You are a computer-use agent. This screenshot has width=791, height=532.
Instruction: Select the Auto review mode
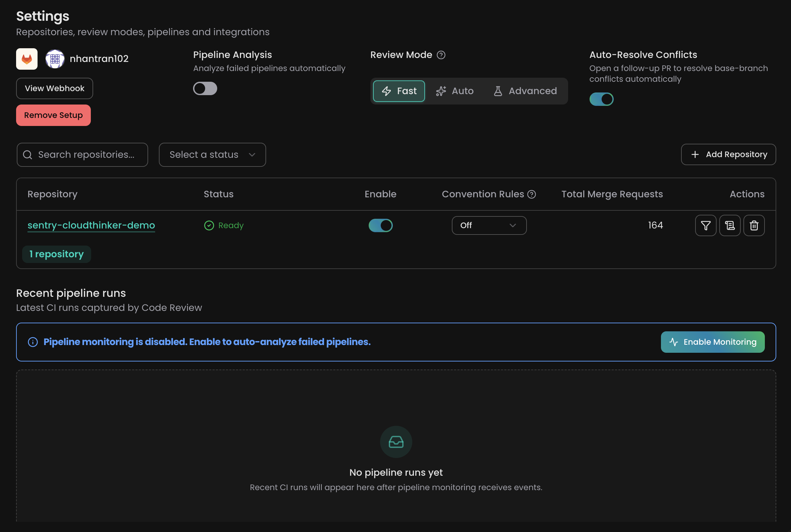[x=455, y=91]
